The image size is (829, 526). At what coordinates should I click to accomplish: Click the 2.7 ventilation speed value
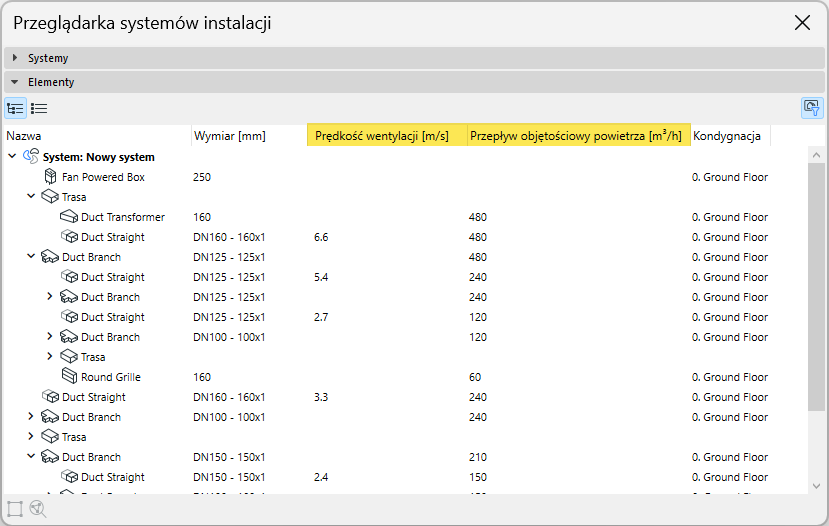point(321,317)
